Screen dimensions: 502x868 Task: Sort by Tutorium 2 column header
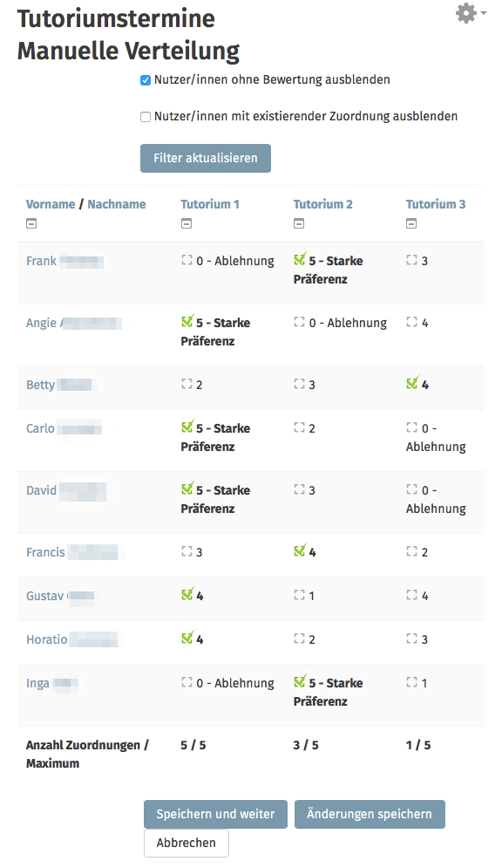[322, 204]
